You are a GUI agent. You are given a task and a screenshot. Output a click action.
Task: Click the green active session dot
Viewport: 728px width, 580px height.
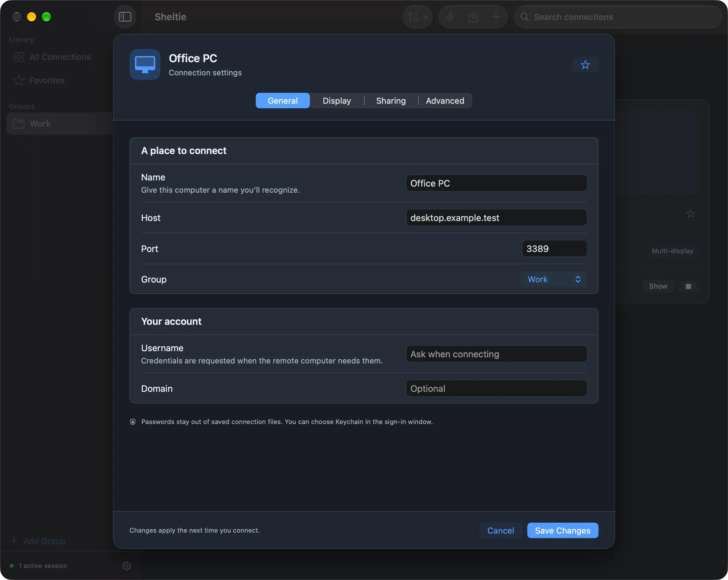coord(12,566)
